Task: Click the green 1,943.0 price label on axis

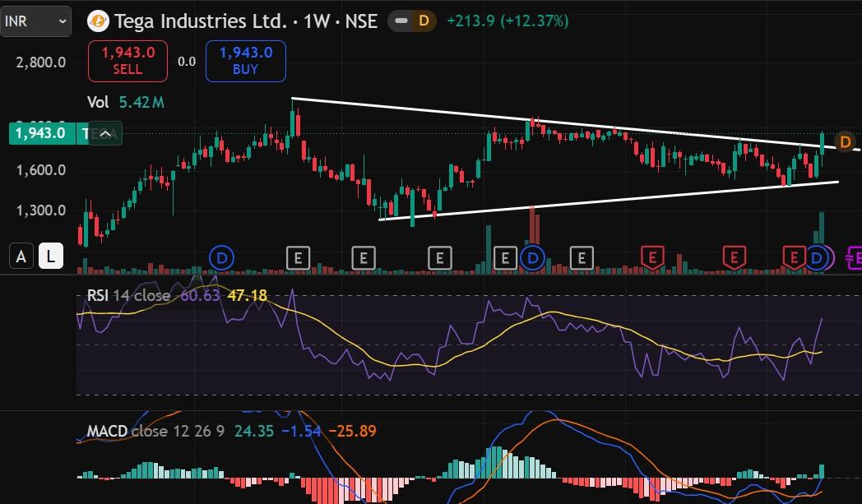Action: pyautogui.click(x=41, y=133)
